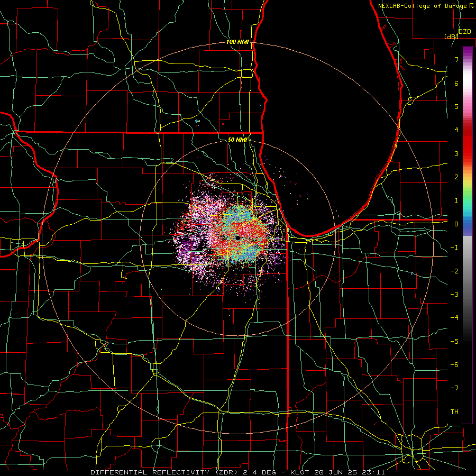Click scale value -2 on color legend

click(x=454, y=271)
